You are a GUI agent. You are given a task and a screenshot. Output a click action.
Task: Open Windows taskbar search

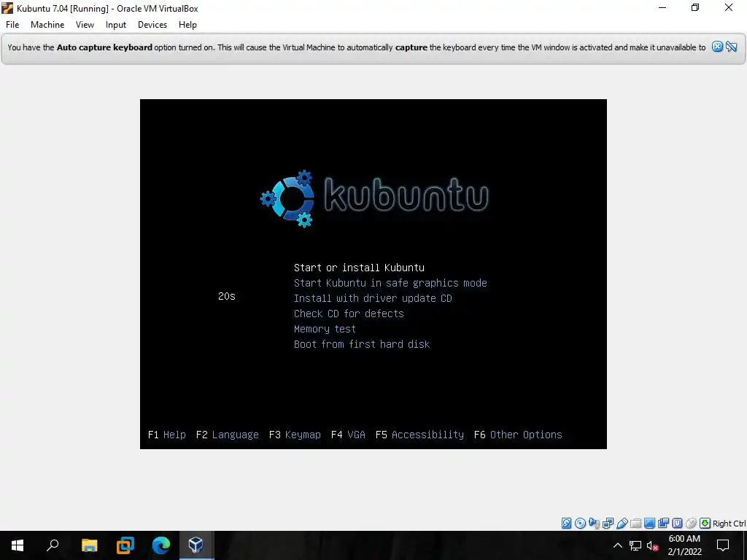click(53, 545)
